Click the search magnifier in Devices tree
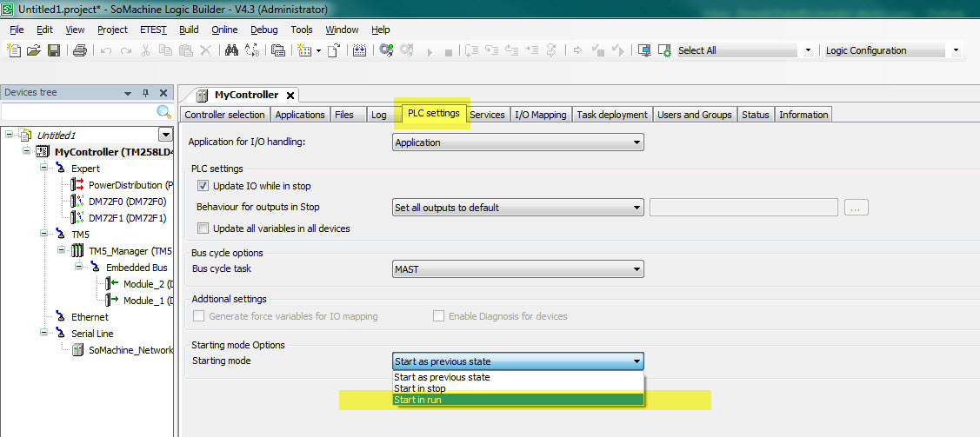The image size is (980, 437). tap(163, 112)
